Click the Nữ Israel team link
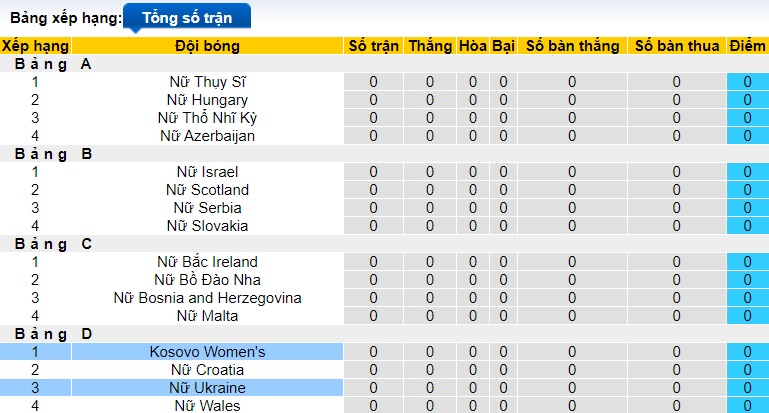Viewport: 769px width, 413px height. click(207, 172)
